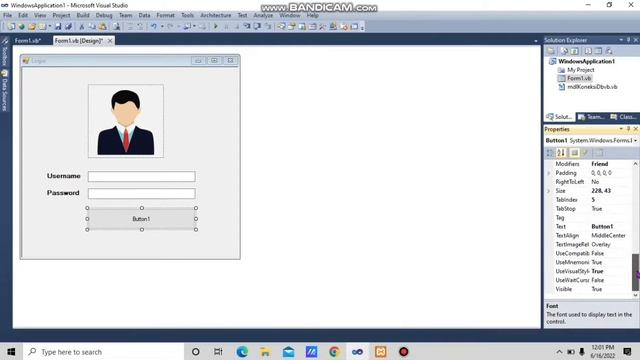Select Button1 on the form designer
The height and width of the screenshot is (360, 640).
click(142, 219)
